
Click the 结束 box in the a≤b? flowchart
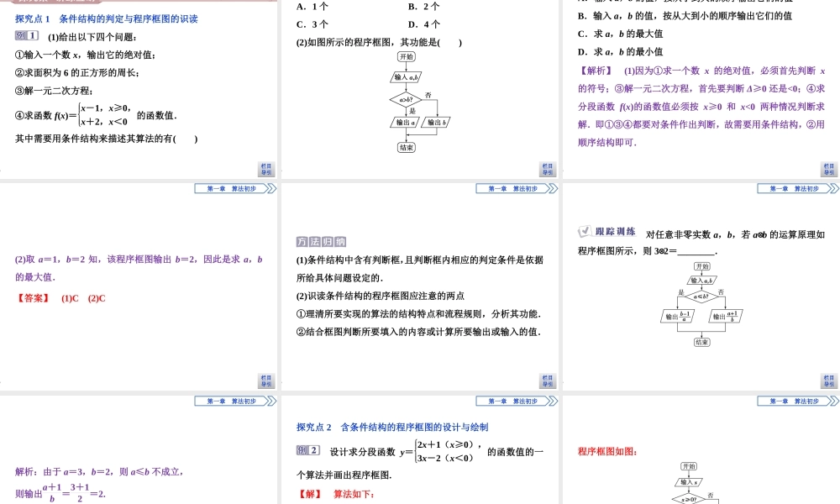pyautogui.click(x=701, y=342)
